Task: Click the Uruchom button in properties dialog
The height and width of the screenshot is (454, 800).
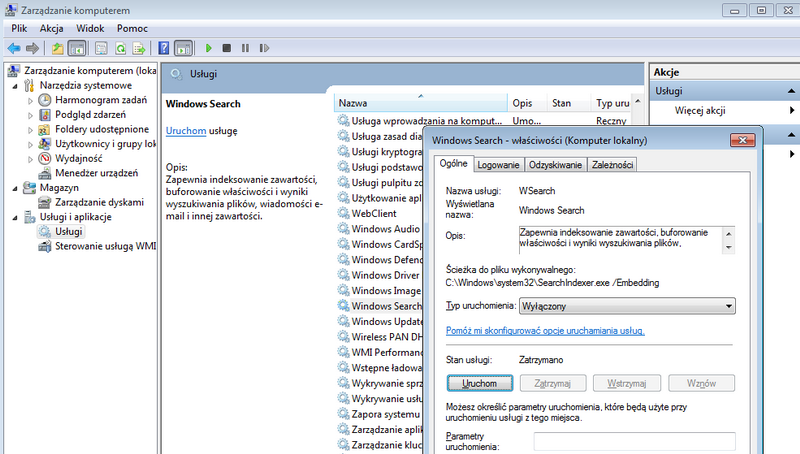Action: [x=480, y=383]
